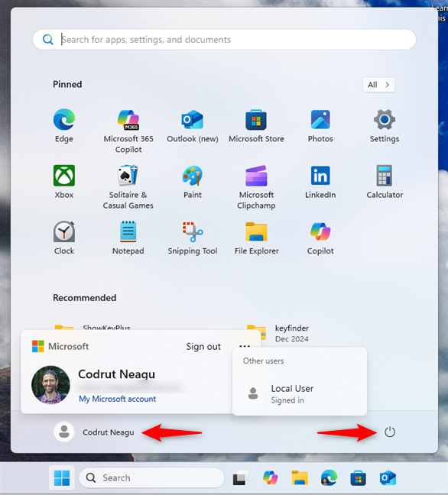Click the Windows Start button on taskbar
This screenshot has width=448, height=495.
[x=62, y=477]
